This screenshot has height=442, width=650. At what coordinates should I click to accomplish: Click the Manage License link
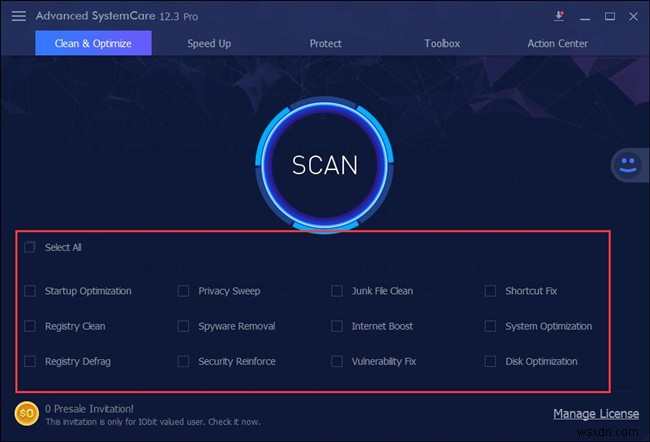coord(594,414)
